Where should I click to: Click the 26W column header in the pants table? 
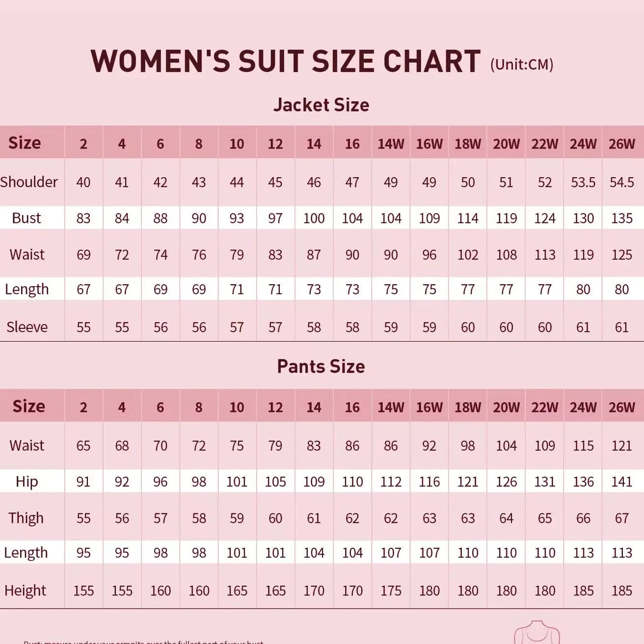tap(621, 407)
